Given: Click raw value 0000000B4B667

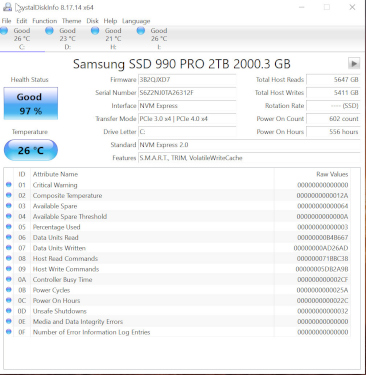Looking at the screenshot, I should 322,238.
